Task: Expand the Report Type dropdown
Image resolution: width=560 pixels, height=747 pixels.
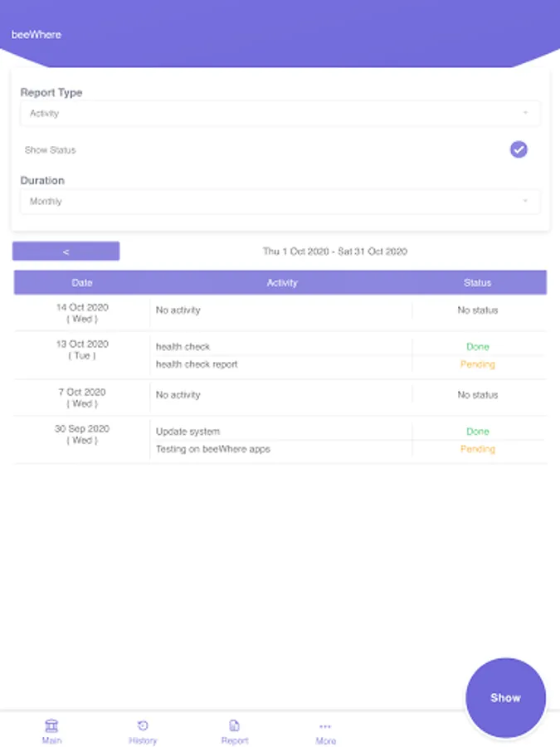Action: (x=280, y=114)
